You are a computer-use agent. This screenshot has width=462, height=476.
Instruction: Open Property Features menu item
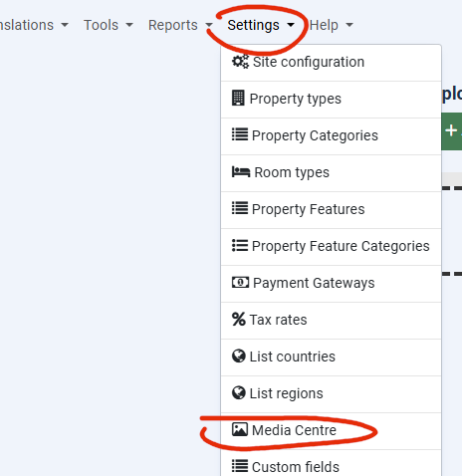tap(331, 210)
